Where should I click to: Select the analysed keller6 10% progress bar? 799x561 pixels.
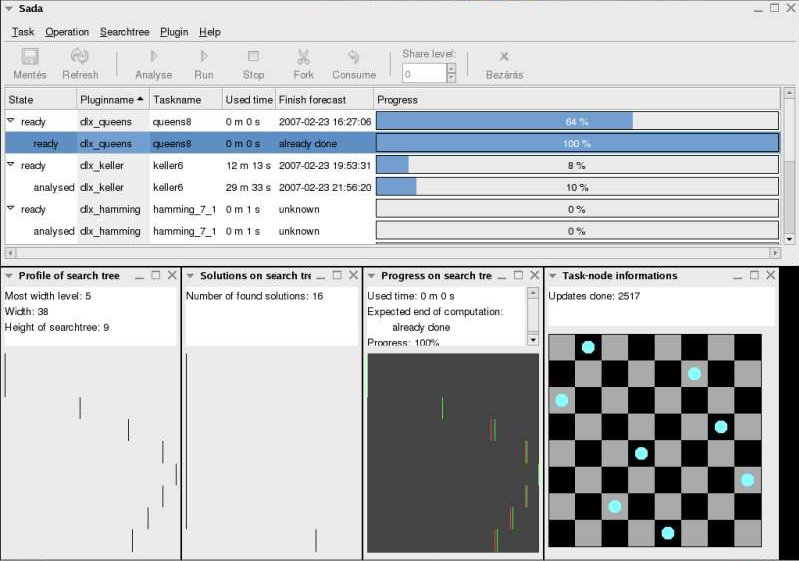coord(577,187)
